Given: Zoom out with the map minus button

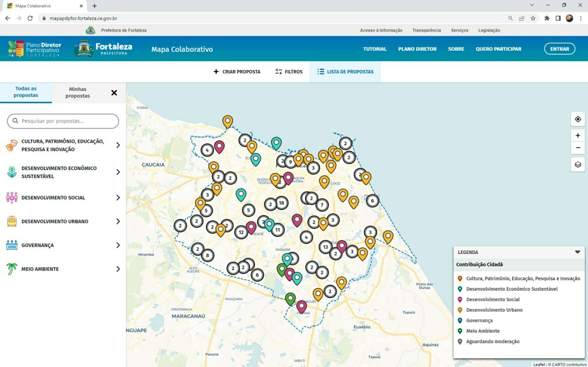Looking at the screenshot, I should tap(578, 147).
